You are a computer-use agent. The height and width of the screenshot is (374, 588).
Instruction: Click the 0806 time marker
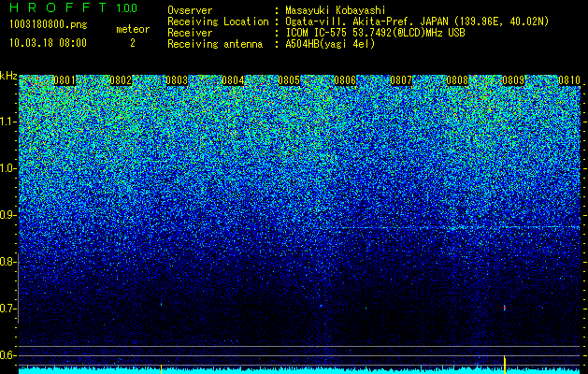pyautogui.click(x=345, y=80)
